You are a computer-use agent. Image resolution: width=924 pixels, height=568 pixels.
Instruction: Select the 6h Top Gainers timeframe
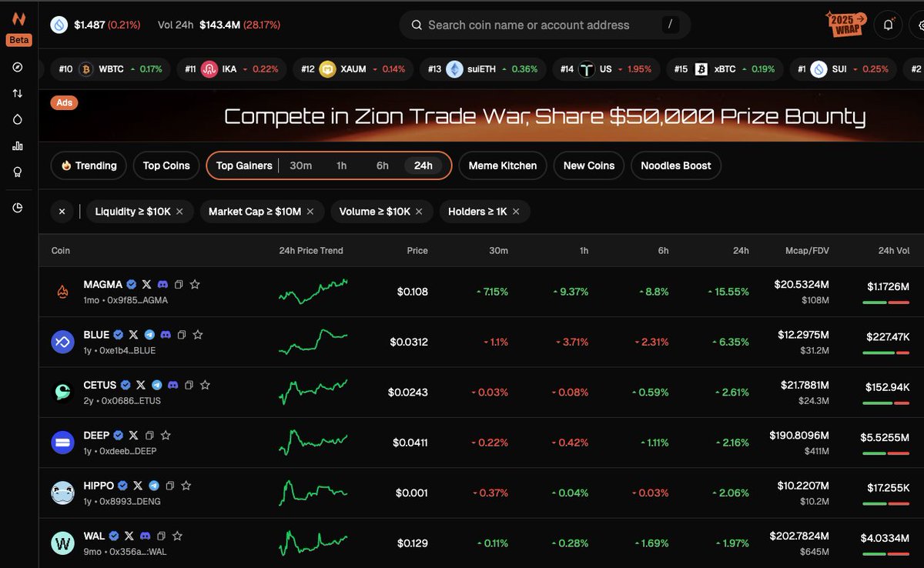pyautogui.click(x=383, y=165)
